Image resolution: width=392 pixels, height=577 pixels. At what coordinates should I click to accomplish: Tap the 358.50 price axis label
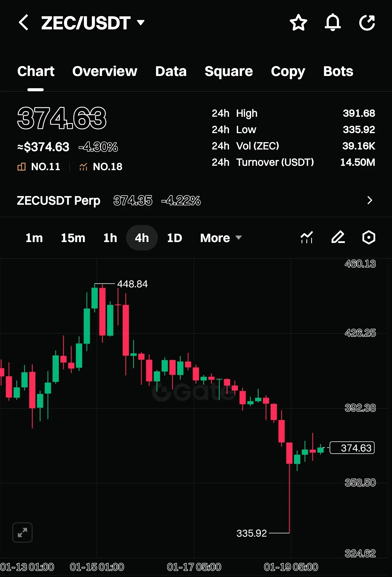tap(360, 483)
